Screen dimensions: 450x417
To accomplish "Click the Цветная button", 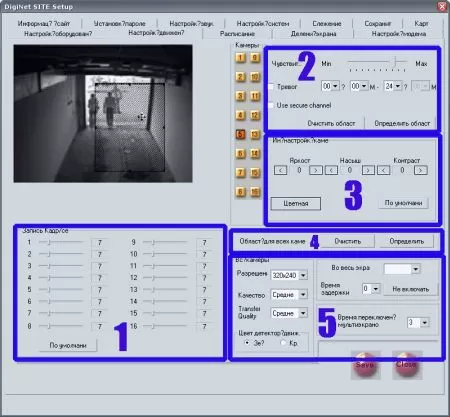I will (296, 203).
